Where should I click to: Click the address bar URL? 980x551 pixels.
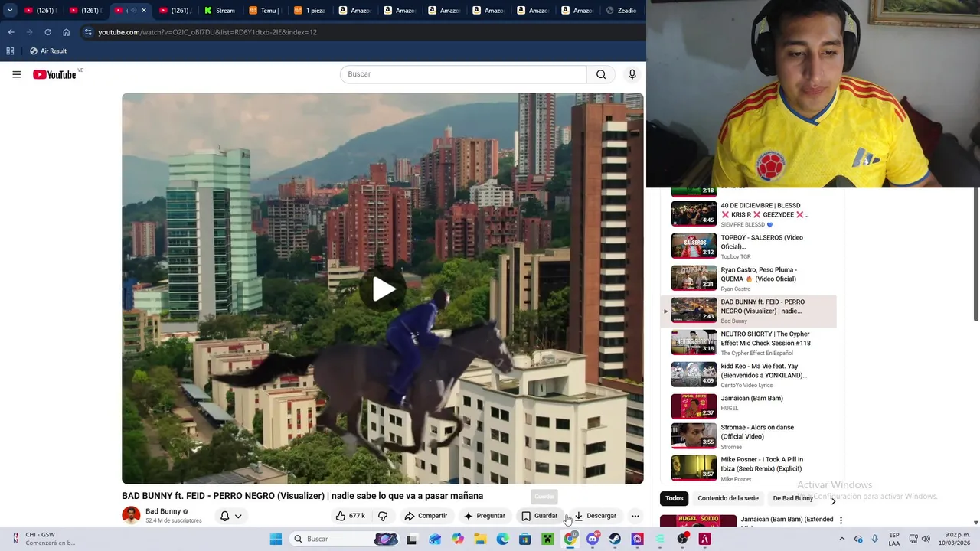(207, 32)
